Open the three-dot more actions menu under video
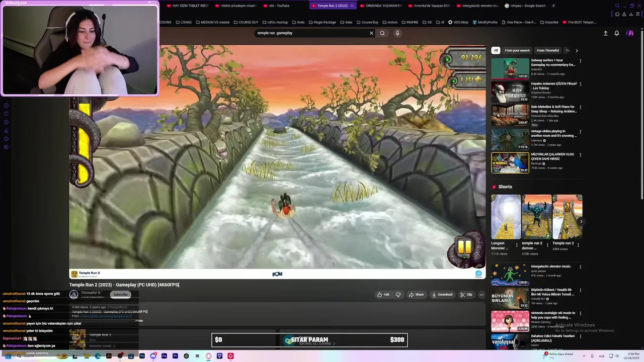This screenshot has height=362, width=644. [481, 295]
